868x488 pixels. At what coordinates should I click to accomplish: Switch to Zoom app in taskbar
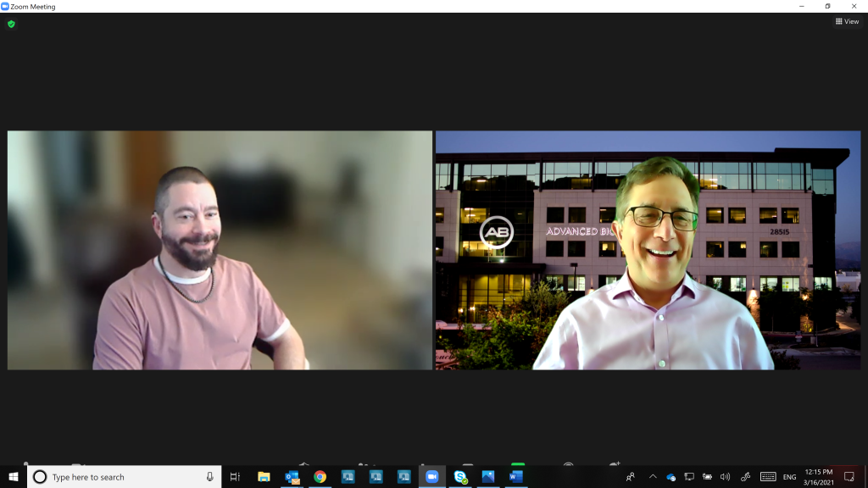click(x=431, y=477)
